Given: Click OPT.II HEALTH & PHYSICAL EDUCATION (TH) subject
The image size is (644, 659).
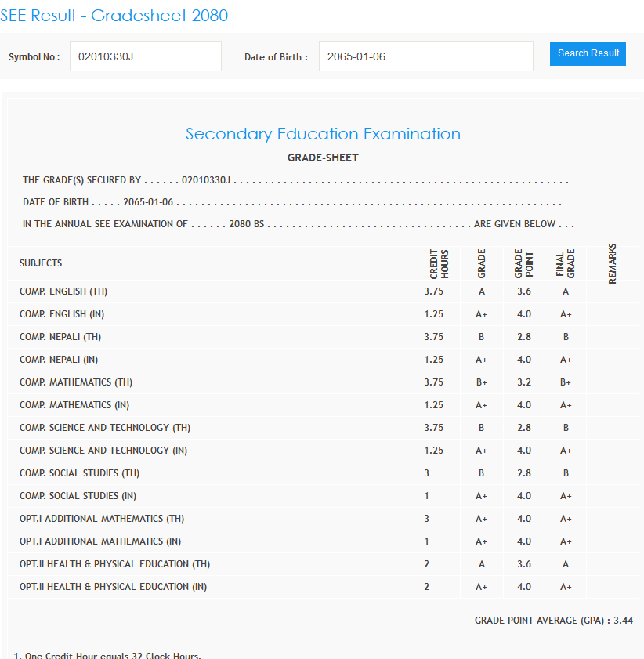Looking at the screenshot, I should pyautogui.click(x=114, y=564).
